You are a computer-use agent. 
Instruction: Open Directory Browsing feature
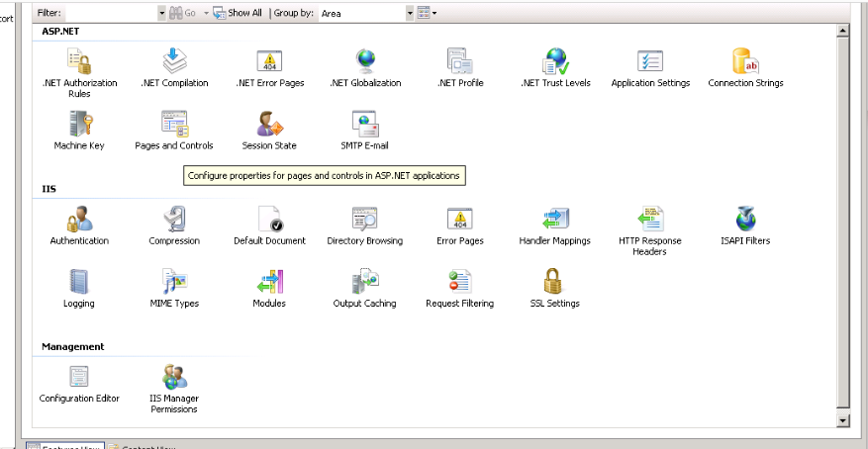click(x=365, y=225)
